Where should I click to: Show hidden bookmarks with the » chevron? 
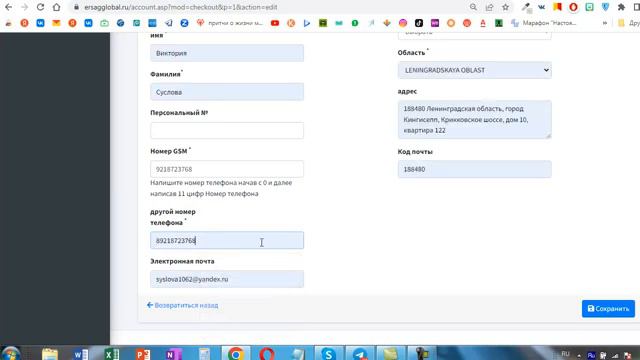(x=604, y=23)
